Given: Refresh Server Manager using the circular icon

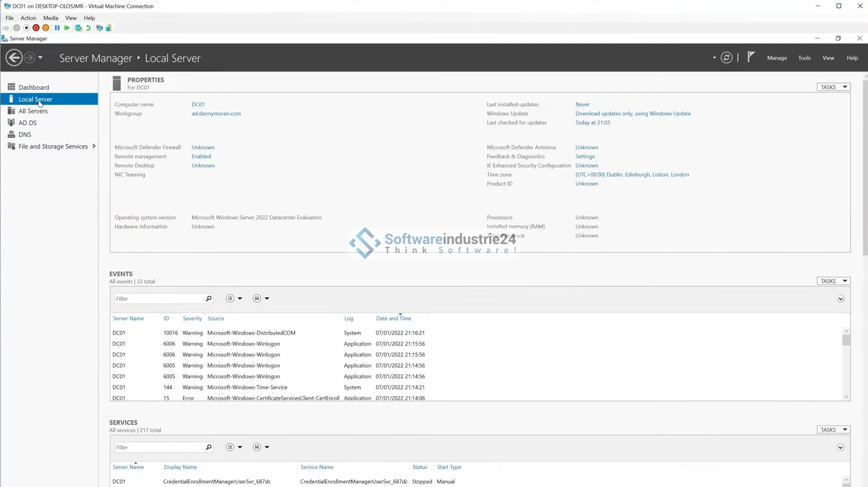Looking at the screenshot, I should (x=727, y=58).
